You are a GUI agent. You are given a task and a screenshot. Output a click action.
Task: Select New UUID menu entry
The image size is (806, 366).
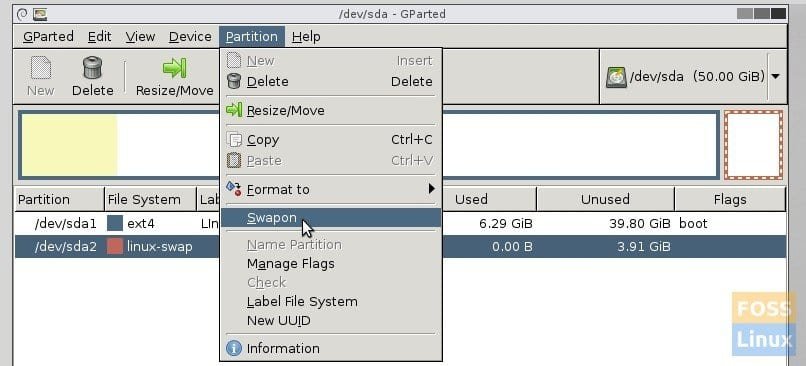279,321
